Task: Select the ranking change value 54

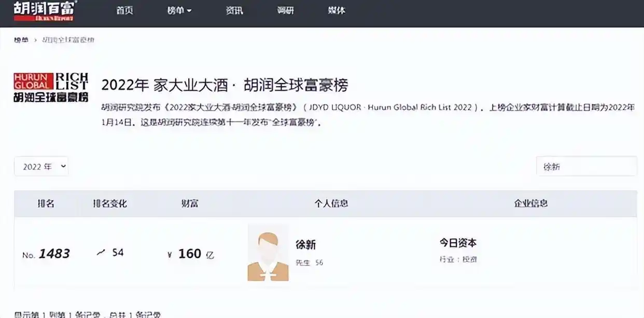Action: pyautogui.click(x=117, y=253)
